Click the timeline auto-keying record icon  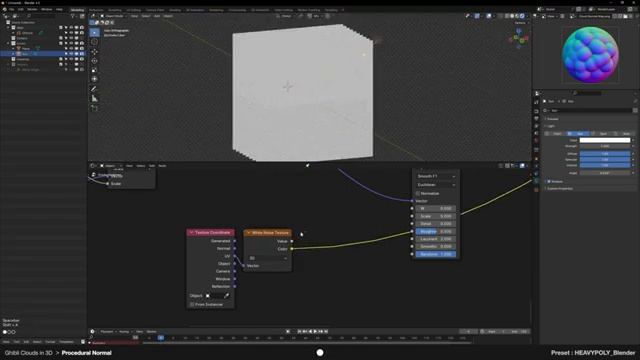[x=288, y=331]
